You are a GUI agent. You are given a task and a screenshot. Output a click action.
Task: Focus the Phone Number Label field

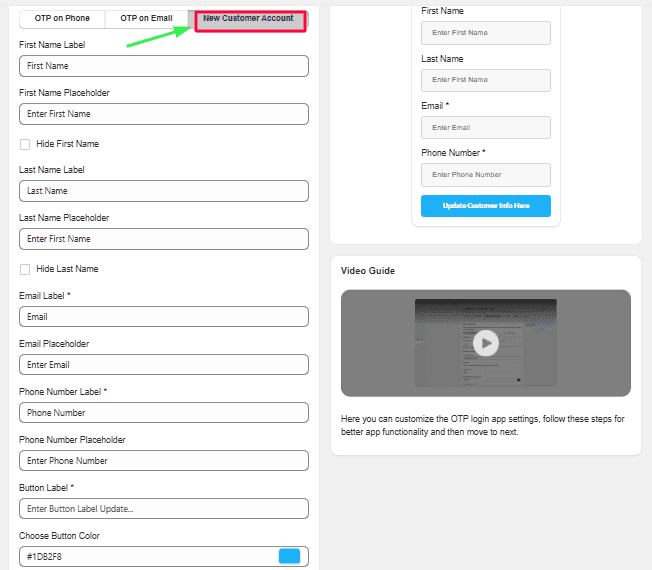click(164, 412)
